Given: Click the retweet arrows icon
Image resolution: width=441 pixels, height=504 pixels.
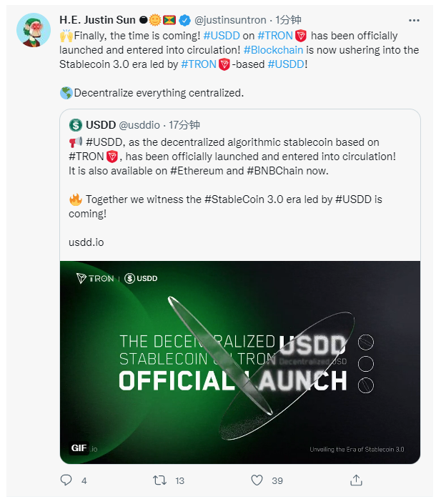Looking at the screenshot, I should [160, 480].
